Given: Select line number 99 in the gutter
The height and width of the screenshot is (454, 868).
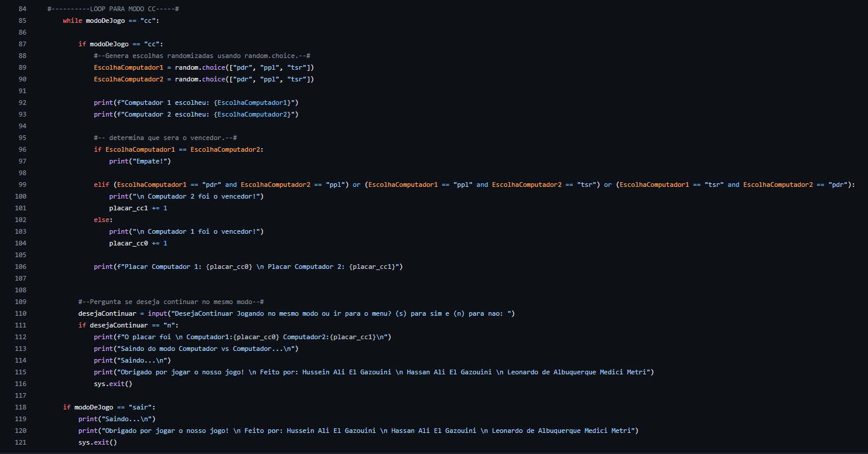Looking at the screenshot, I should 22,185.
